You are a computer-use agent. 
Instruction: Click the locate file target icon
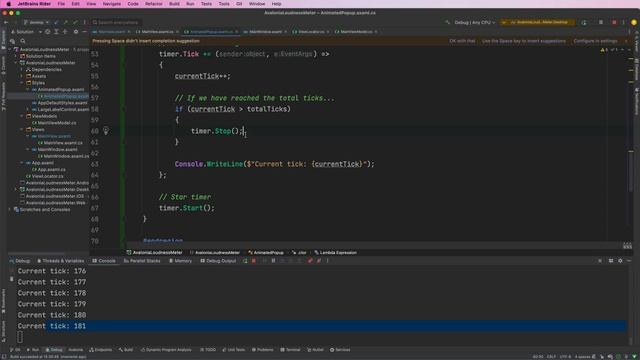point(48,31)
